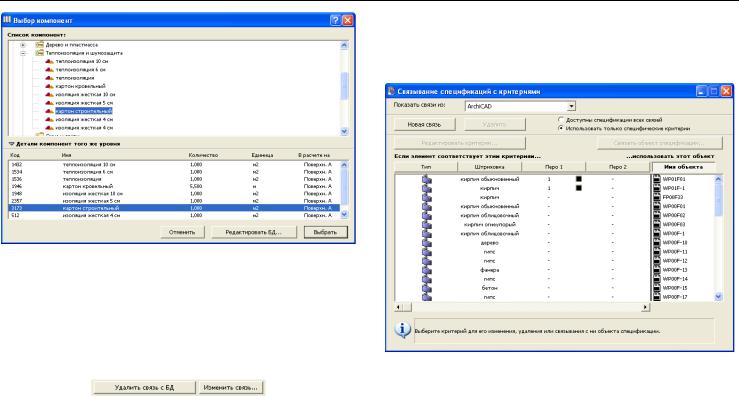739x396 pixels.
Task: Click the object icon next to WP00F-12
Action: click(657, 261)
